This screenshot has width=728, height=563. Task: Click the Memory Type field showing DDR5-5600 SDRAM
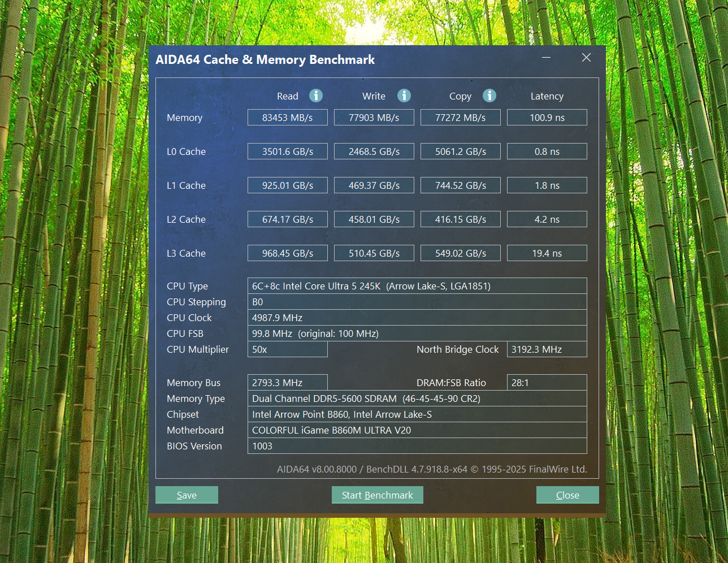point(417,399)
